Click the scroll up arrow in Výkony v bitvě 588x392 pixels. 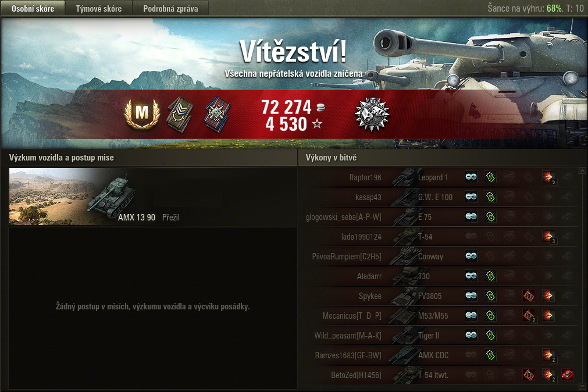[x=582, y=170]
